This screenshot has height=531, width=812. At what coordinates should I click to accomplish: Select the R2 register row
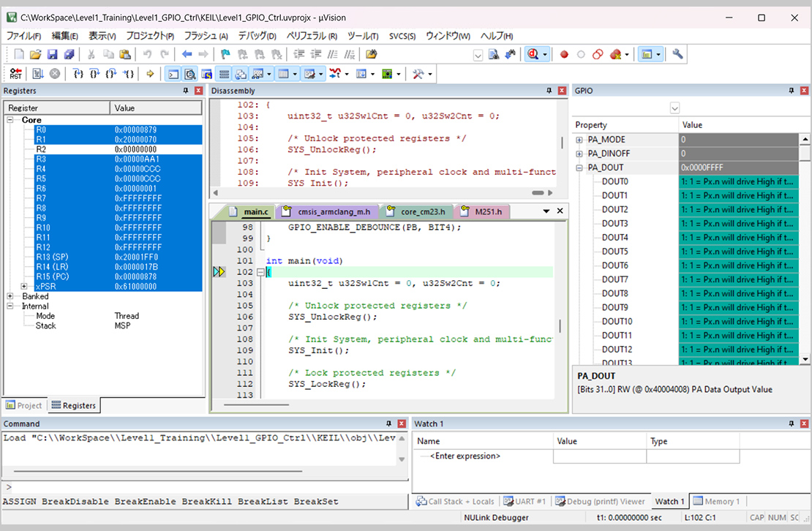(118, 149)
